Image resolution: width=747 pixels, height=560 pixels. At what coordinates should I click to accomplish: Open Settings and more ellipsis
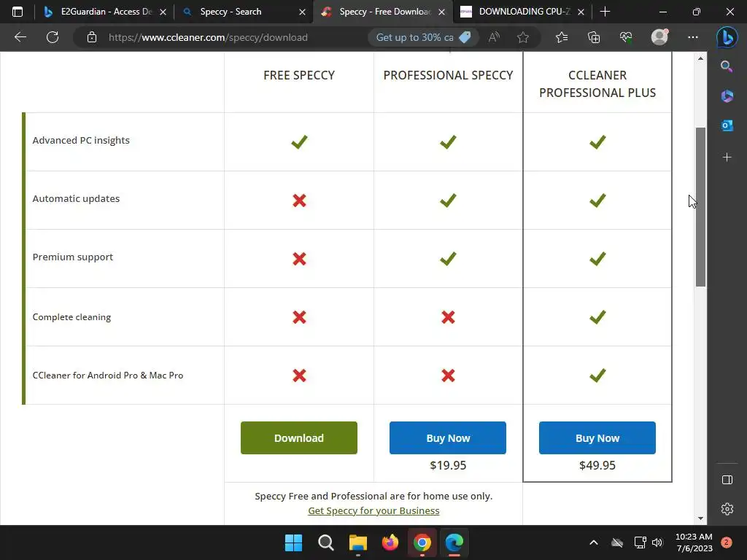693,37
